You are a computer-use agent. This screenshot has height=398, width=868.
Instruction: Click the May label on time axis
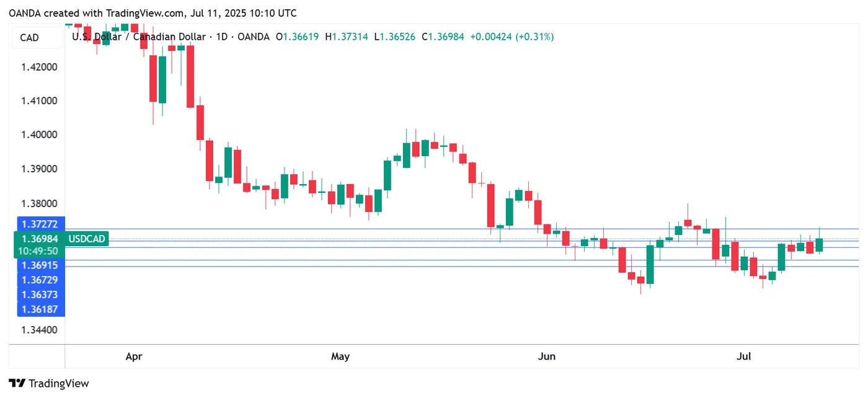(340, 356)
